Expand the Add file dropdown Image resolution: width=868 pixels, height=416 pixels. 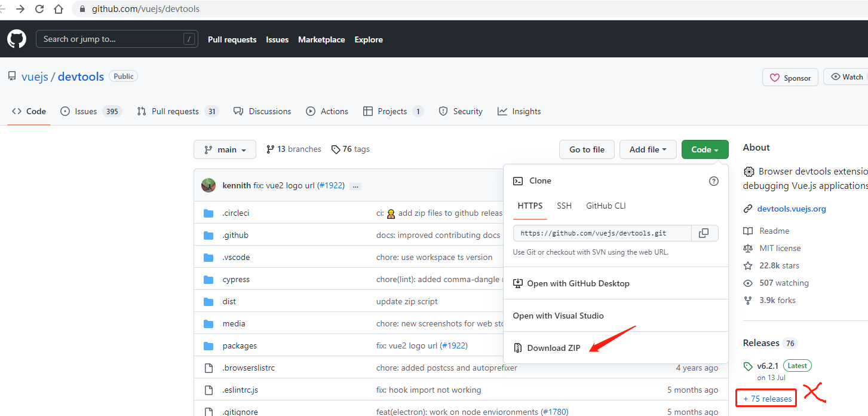point(648,149)
